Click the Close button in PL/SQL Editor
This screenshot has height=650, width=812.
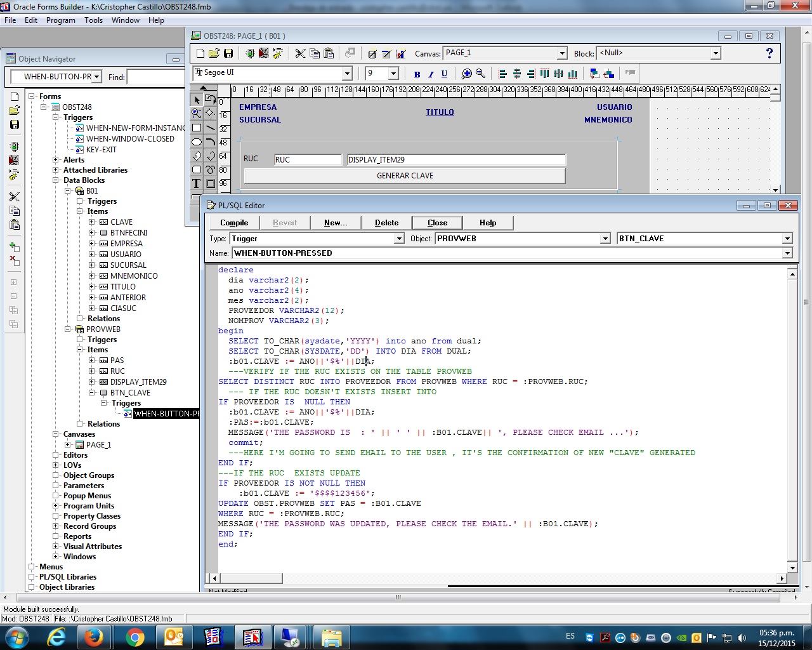[x=437, y=223]
